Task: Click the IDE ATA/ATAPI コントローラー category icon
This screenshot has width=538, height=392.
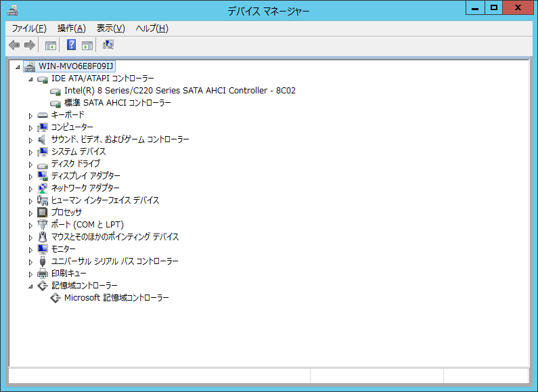Action: [x=43, y=79]
